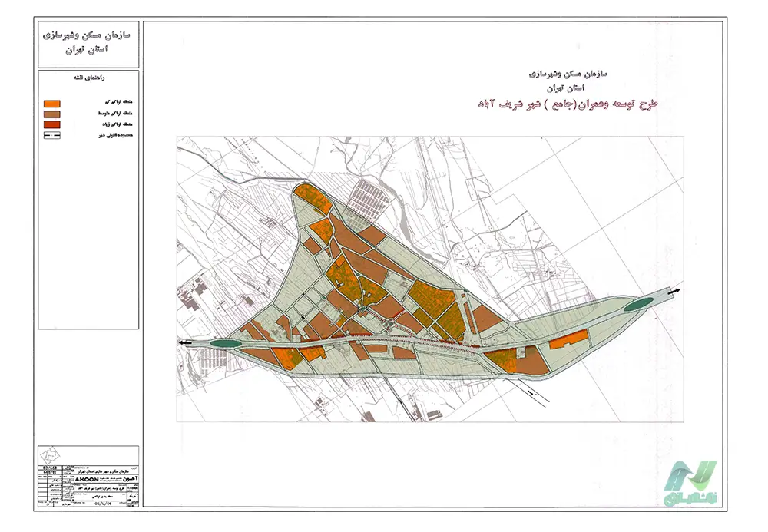Click the city boundary line symbol in legend
768x532 pixels.
click(53, 134)
